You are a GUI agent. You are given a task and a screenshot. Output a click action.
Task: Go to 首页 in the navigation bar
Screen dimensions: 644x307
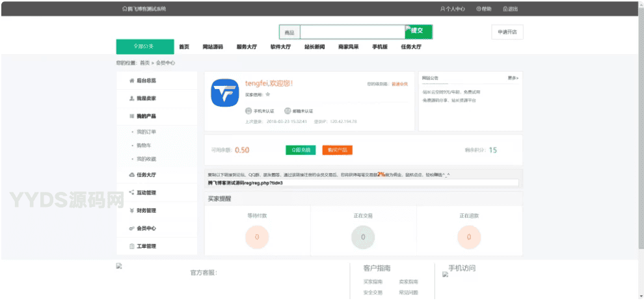(184, 47)
